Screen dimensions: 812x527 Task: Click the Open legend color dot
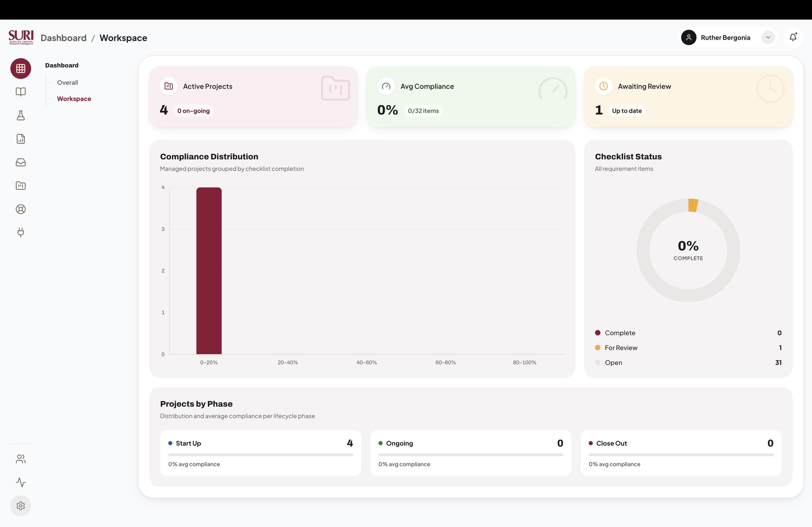click(597, 363)
